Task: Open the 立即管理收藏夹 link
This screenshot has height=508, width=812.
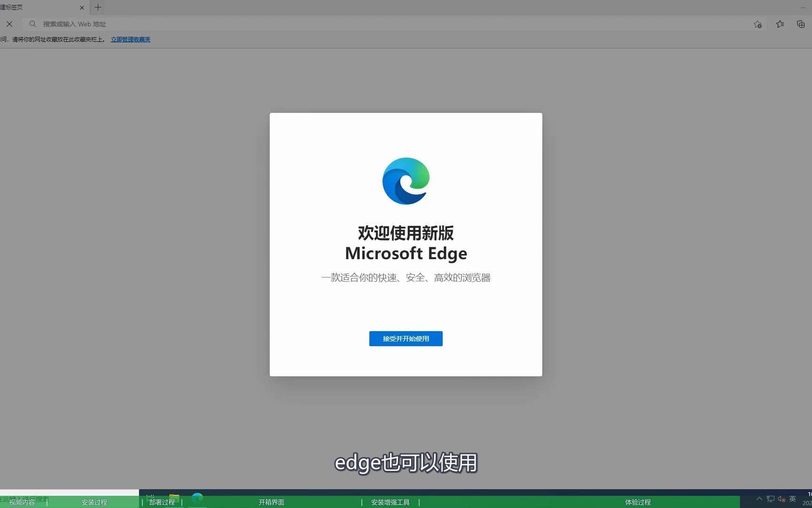Action: [x=131, y=40]
